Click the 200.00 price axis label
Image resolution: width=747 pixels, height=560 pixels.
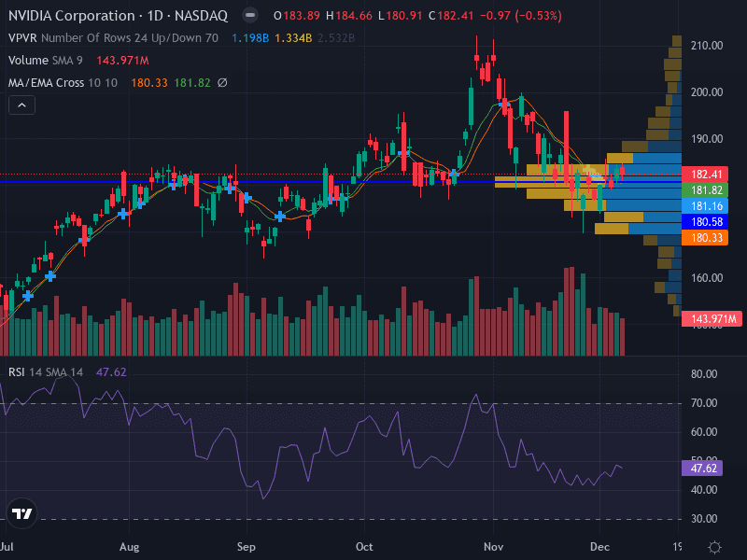707,91
